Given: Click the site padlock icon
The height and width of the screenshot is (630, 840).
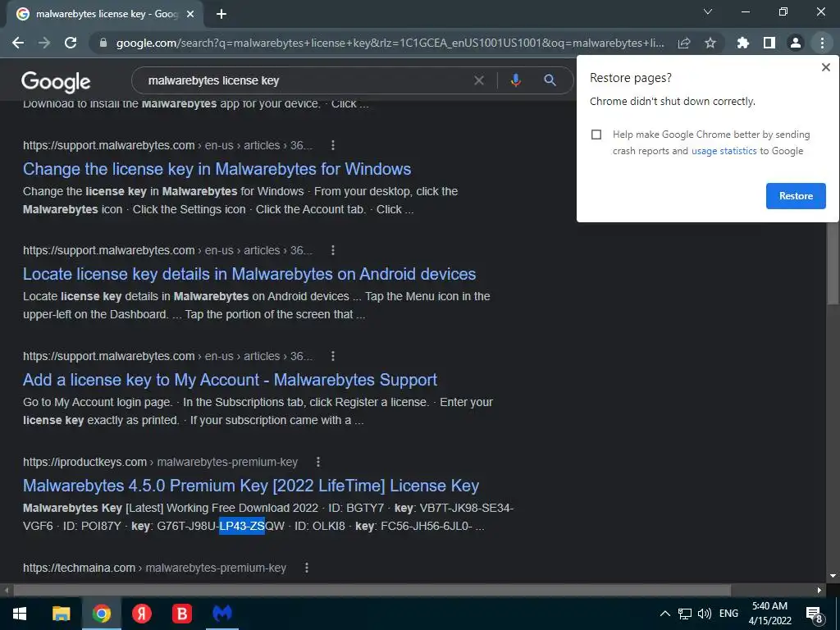Looking at the screenshot, I should pos(103,43).
